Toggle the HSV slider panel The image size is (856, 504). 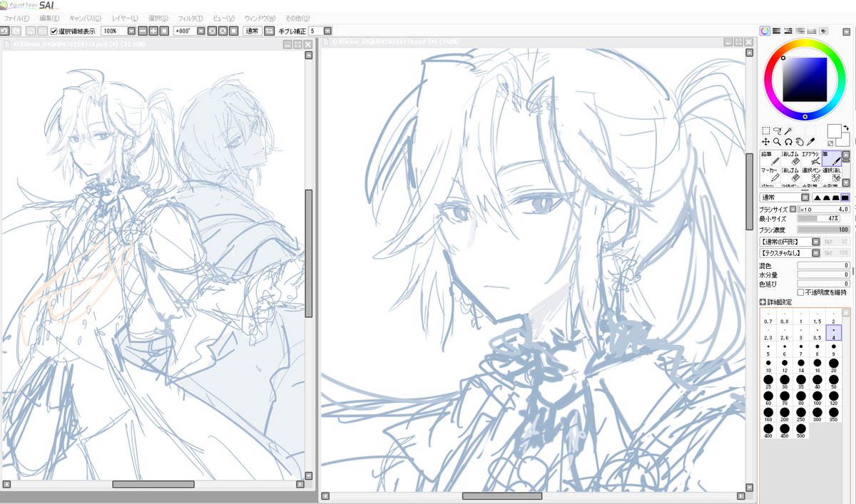(788, 31)
